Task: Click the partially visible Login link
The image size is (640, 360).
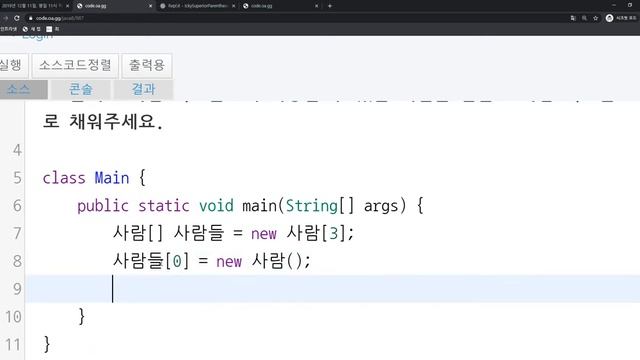Action: [38, 37]
